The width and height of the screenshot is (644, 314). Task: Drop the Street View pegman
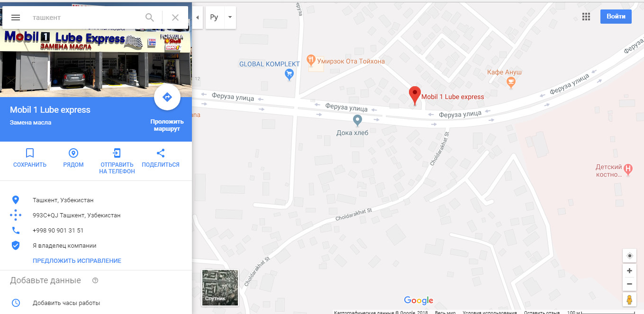coord(629,300)
